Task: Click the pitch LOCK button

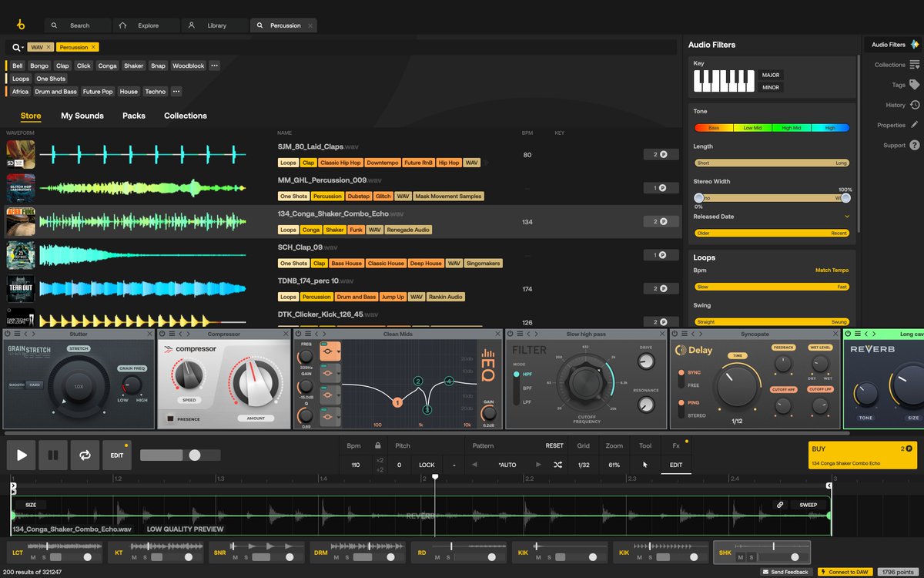Action: click(427, 465)
